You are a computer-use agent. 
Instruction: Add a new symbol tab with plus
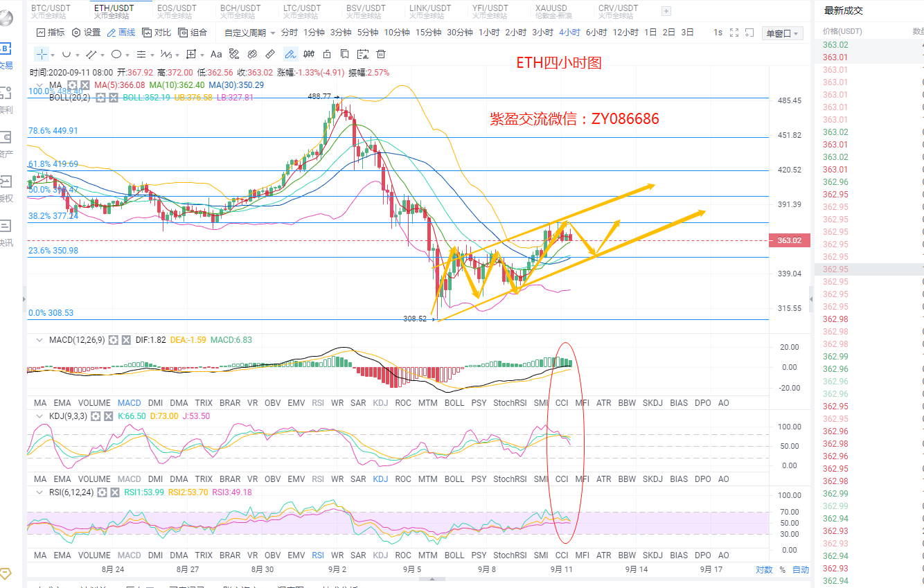click(666, 10)
